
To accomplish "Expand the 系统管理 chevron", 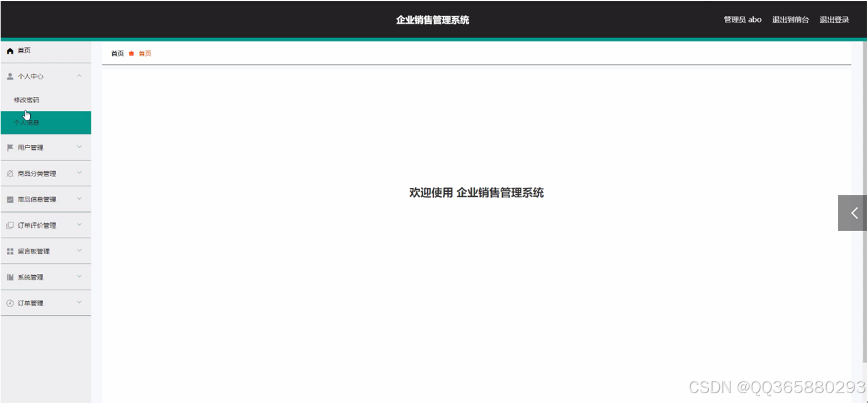I will coord(79,276).
